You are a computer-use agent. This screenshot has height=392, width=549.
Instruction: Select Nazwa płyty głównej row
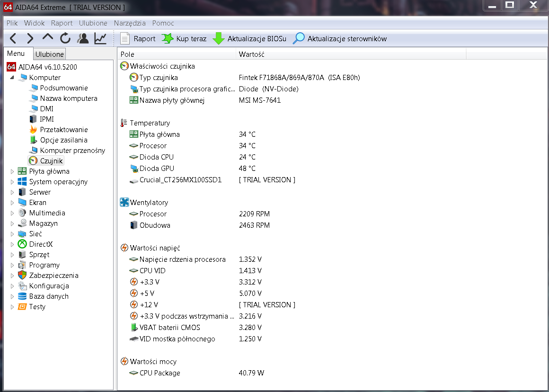pyautogui.click(x=205, y=100)
